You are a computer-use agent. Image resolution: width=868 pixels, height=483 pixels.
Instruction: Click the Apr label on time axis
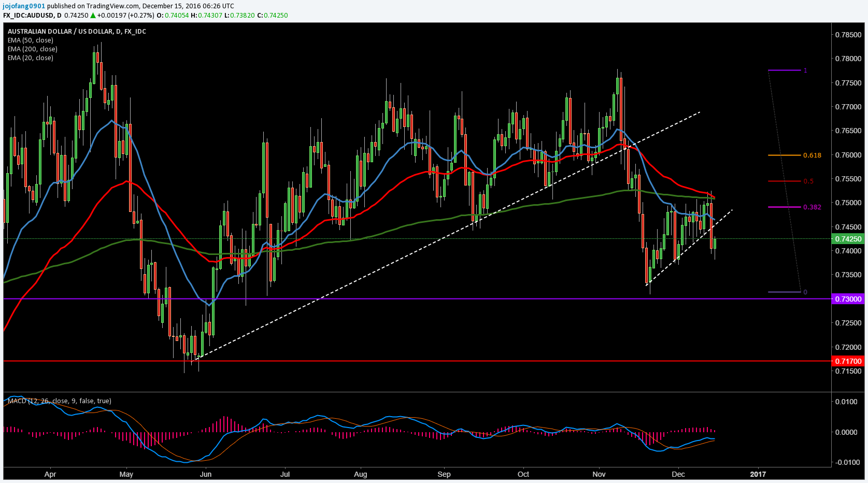tap(50, 474)
